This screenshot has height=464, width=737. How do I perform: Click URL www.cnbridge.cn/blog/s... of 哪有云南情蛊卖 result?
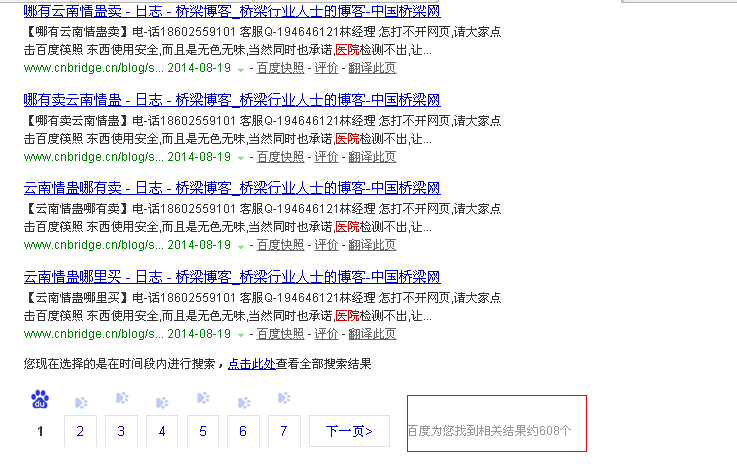point(94,68)
